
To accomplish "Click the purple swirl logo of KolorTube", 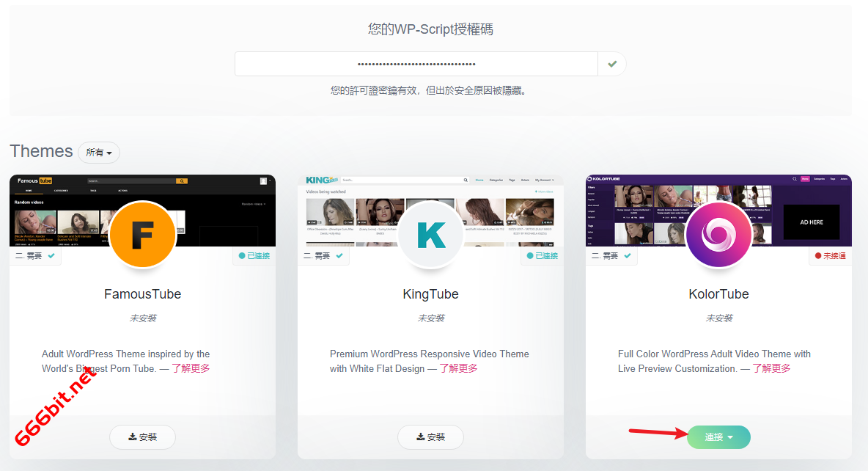I will click(718, 234).
